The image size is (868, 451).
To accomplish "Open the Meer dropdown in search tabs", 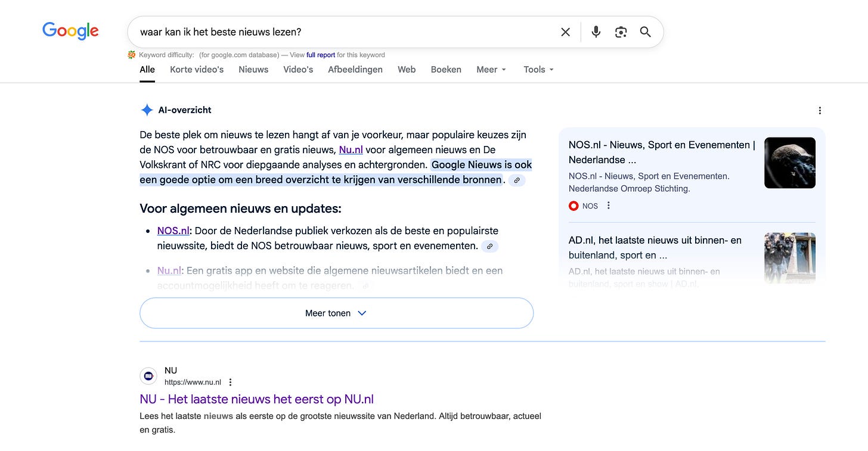I will (x=491, y=69).
